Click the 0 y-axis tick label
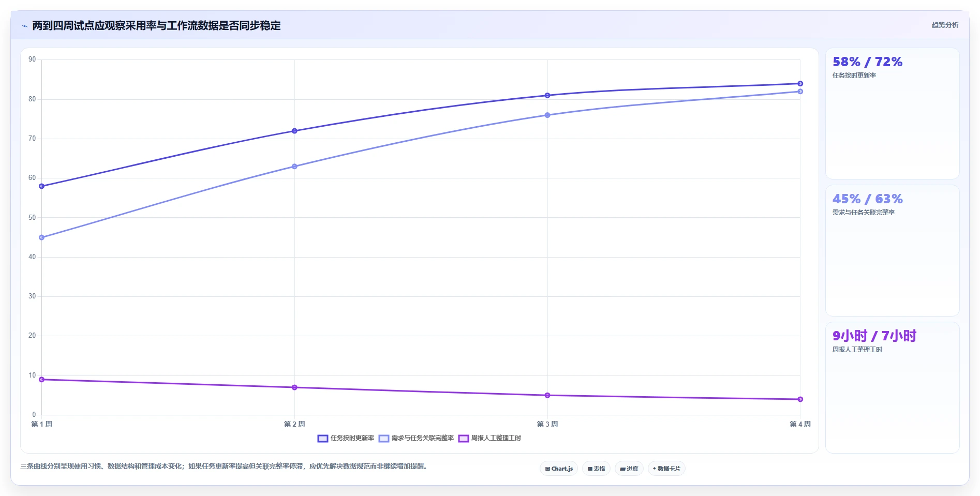The image size is (980, 496). coord(34,415)
